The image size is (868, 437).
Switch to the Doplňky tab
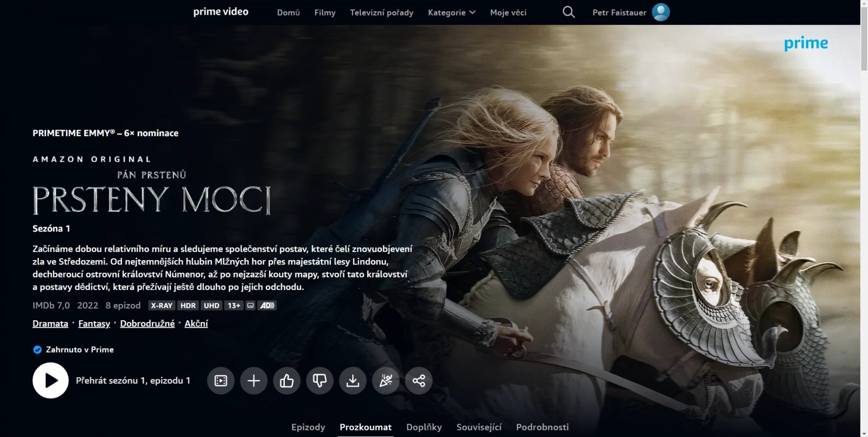[424, 427]
